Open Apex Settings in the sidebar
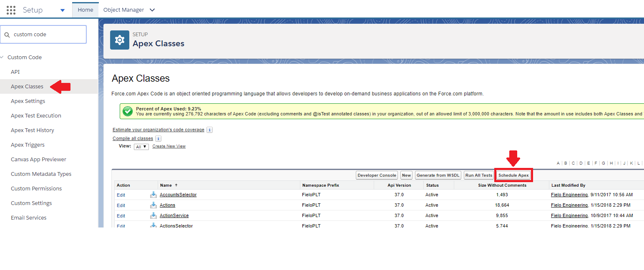 [x=28, y=101]
